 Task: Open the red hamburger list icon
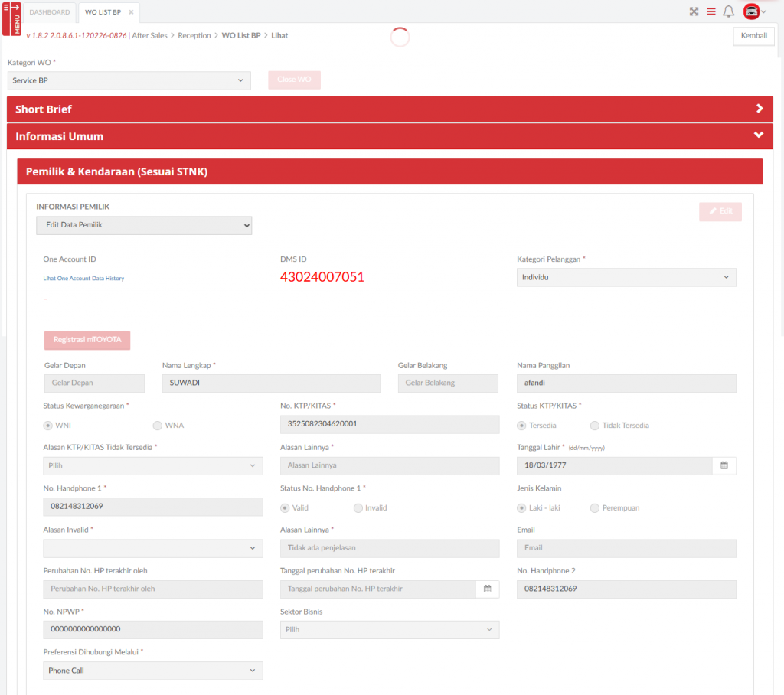coord(711,11)
